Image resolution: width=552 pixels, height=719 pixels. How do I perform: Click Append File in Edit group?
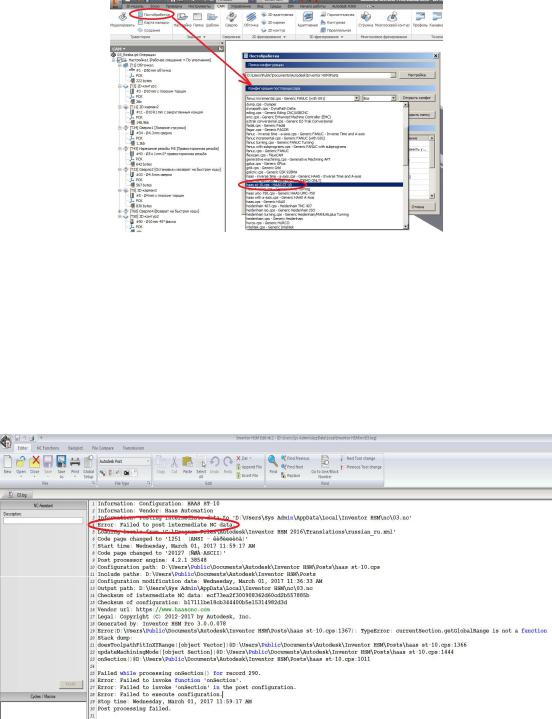[x=249, y=467]
